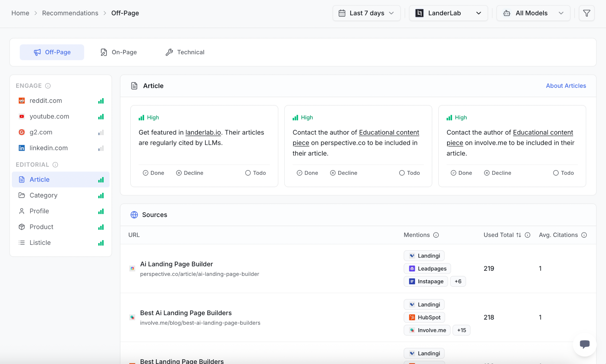Click the Profile person icon

point(22,211)
